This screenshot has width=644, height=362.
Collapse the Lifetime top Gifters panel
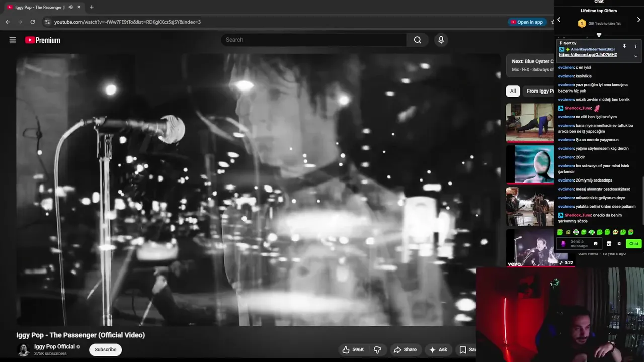[x=599, y=35]
